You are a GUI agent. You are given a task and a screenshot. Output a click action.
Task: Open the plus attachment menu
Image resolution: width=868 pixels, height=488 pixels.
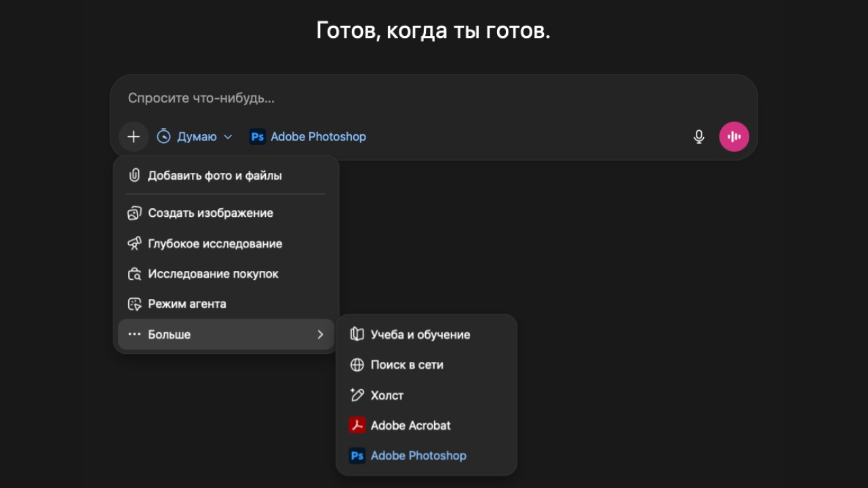(134, 136)
